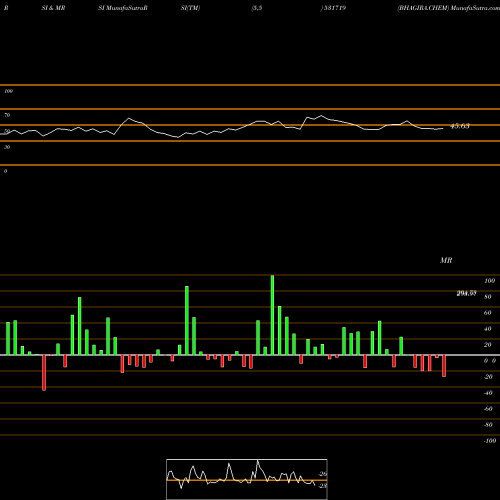The image size is (500, 500).
Task: Click the value 23 in the mini chart
Action: (323, 486)
